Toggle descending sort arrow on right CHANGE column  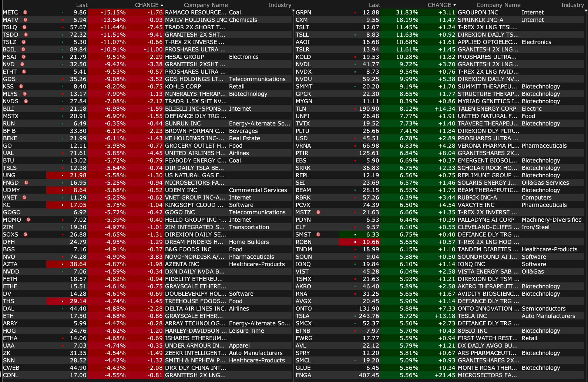454,5
